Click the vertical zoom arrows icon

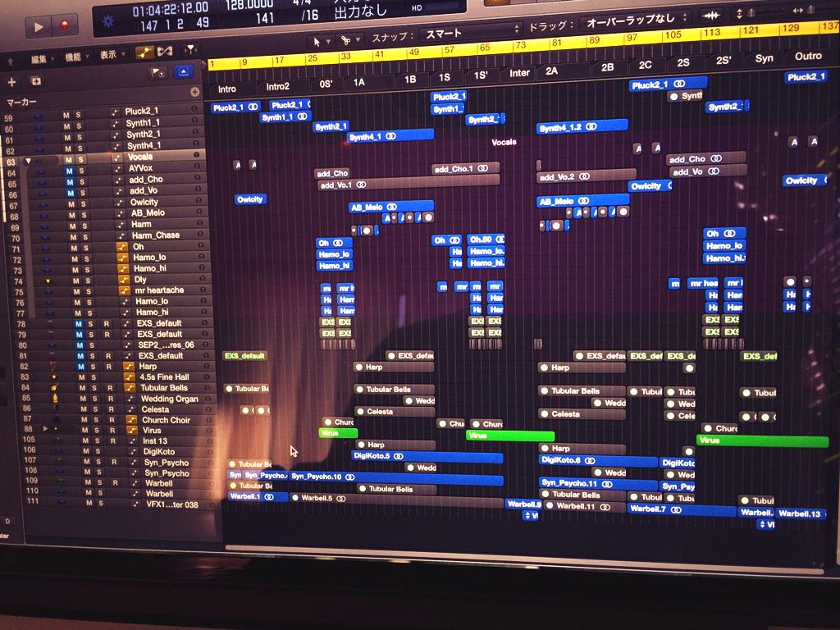click(739, 14)
